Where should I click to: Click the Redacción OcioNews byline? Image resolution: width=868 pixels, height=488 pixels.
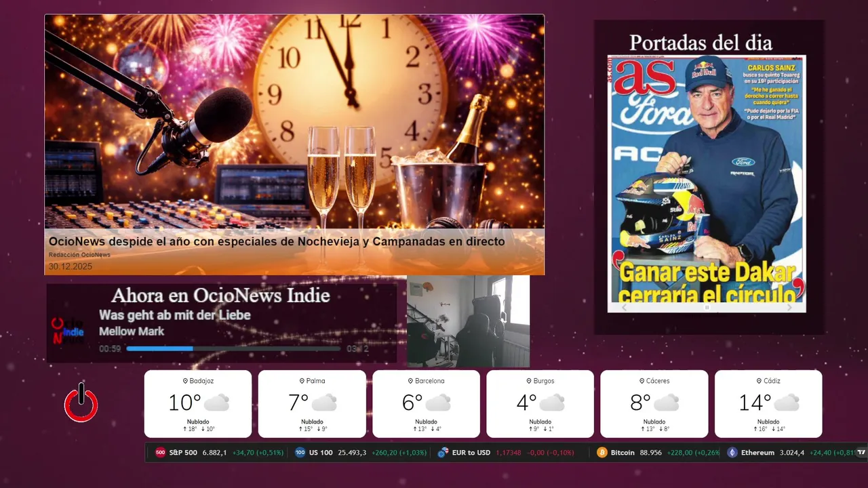pos(79,255)
